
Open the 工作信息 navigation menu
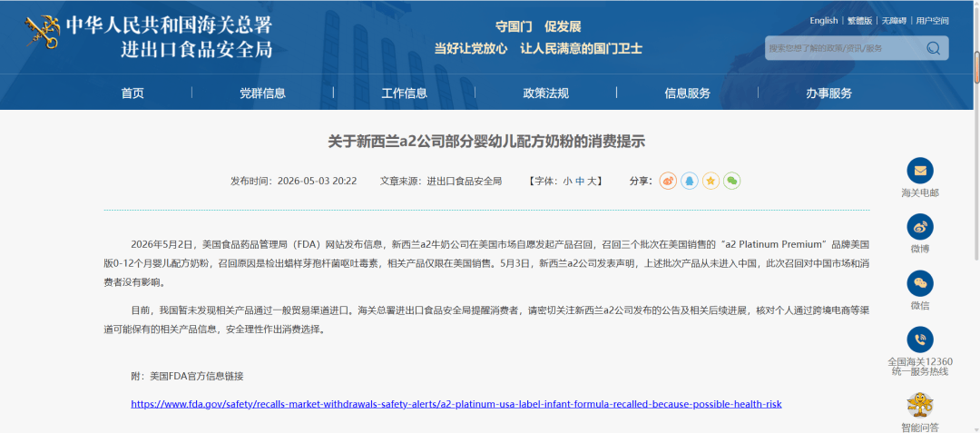pos(405,93)
